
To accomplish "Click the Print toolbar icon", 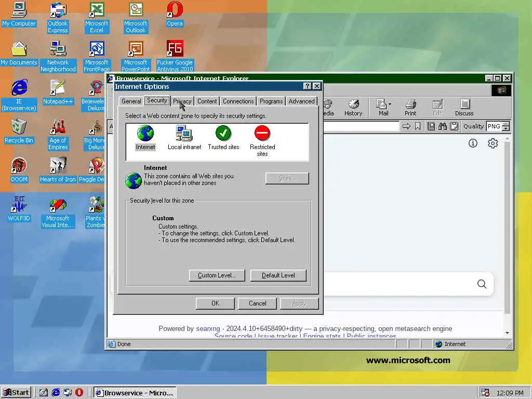I will pos(410,108).
